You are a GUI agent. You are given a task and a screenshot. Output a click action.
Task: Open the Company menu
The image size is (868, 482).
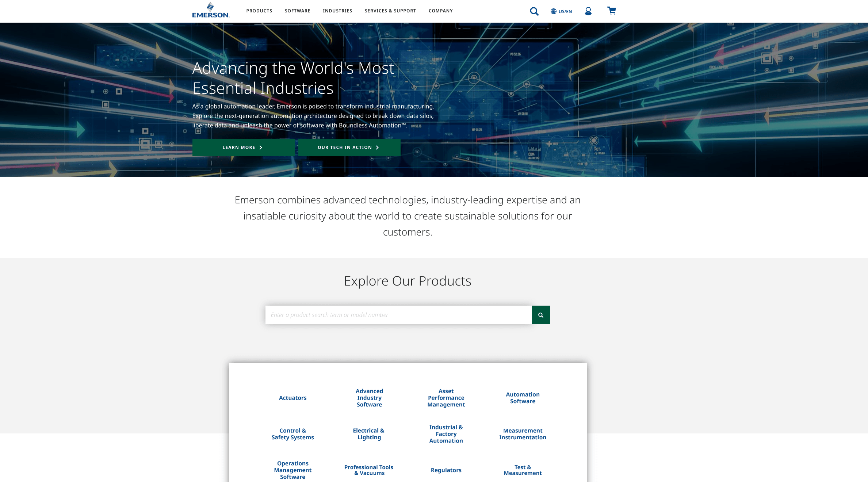pyautogui.click(x=440, y=11)
